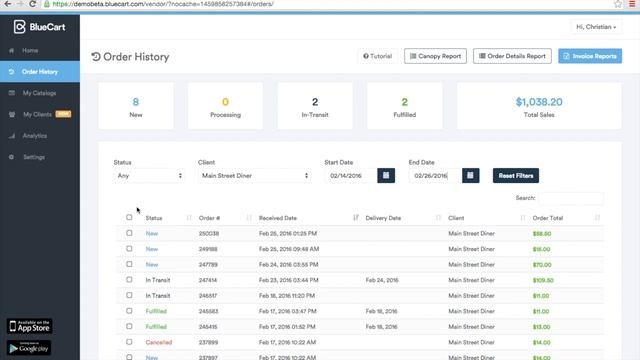Viewport: 640px width, 360px height.
Task: Generate the Canopy Report
Action: tap(436, 56)
